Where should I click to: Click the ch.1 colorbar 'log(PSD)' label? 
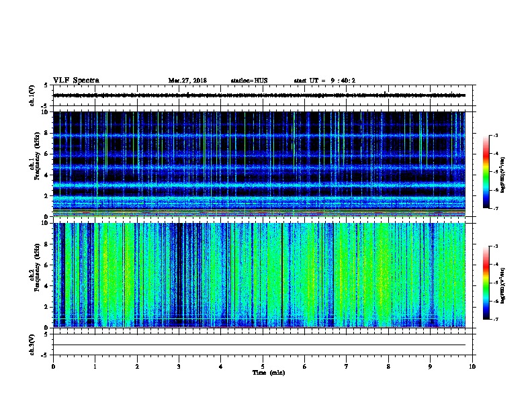pos(503,175)
